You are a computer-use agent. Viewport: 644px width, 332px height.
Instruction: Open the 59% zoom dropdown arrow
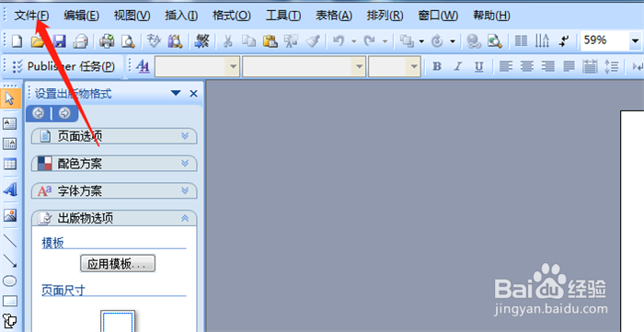point(635,41)
